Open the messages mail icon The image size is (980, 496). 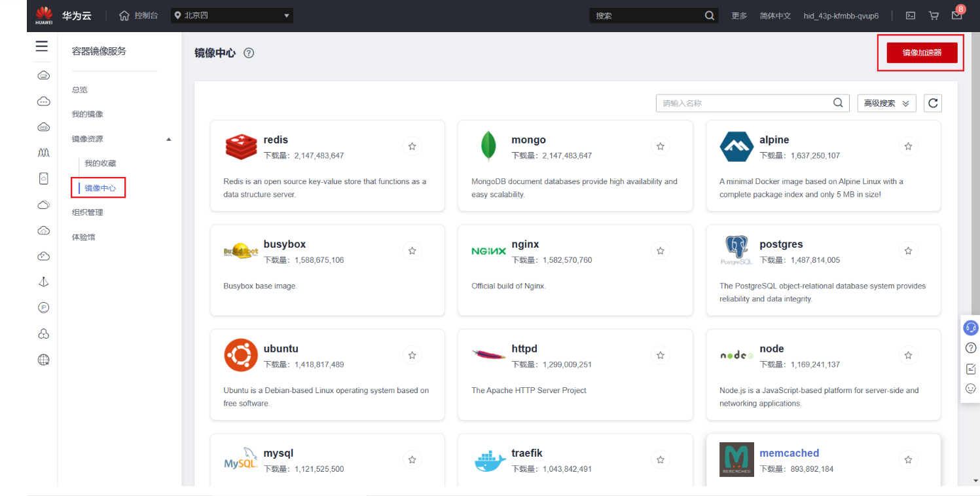coord(956,16)
